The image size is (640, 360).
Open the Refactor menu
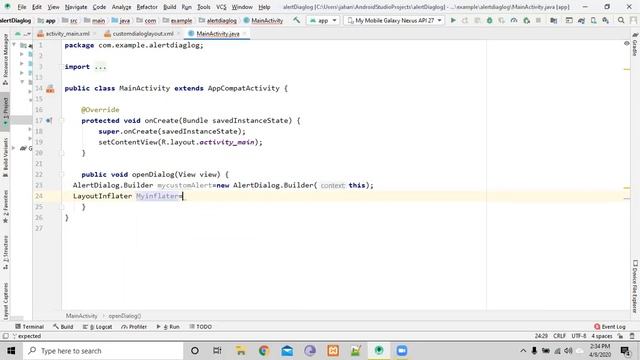tap(147, 7)
